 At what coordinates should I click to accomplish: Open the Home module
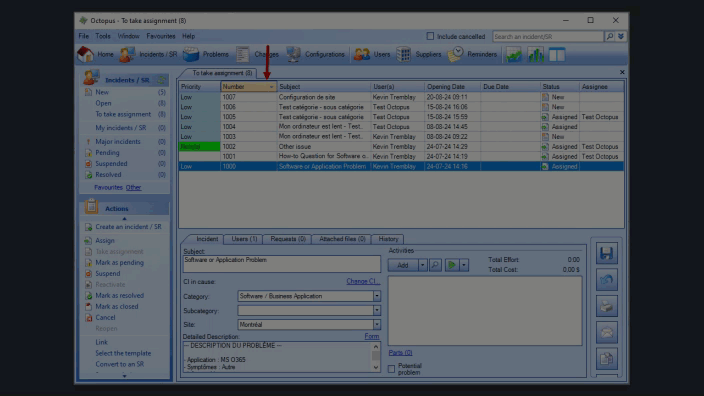[x=96, y=54]
